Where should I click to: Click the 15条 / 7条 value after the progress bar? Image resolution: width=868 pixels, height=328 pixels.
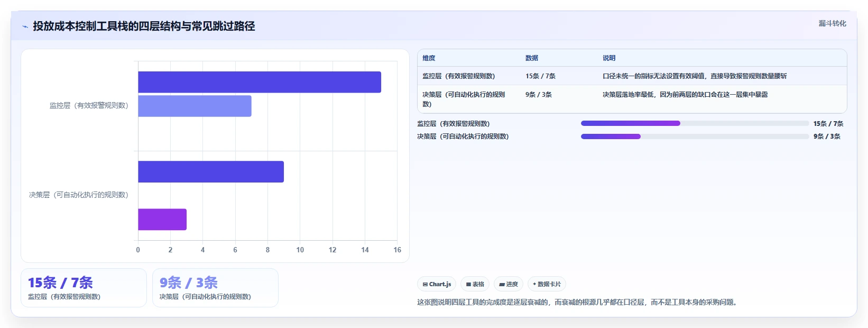[x=828, y=124]
